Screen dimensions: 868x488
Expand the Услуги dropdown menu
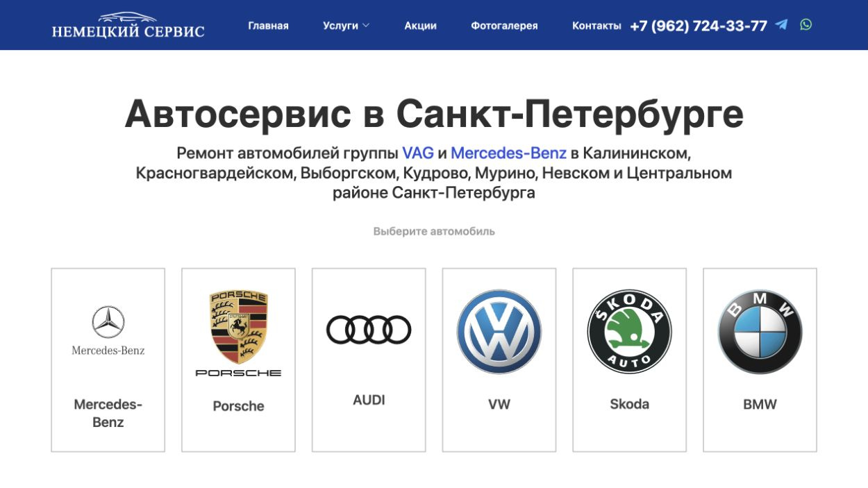pos(346,26)
